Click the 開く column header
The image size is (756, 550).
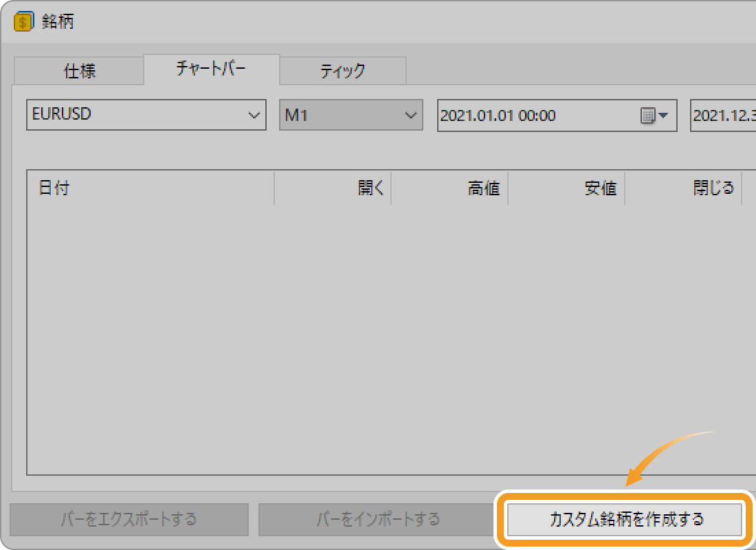pos(333,188)
